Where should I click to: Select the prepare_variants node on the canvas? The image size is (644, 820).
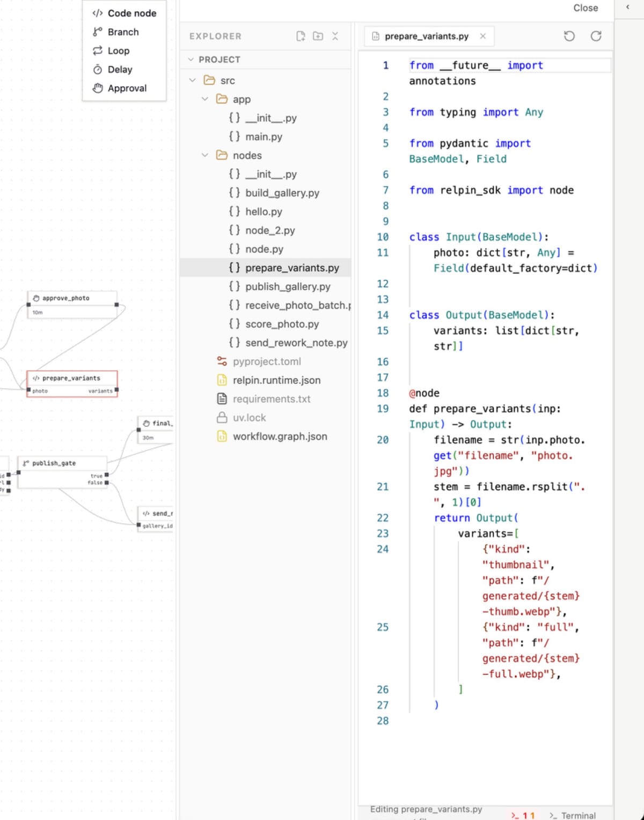point(72,384)
